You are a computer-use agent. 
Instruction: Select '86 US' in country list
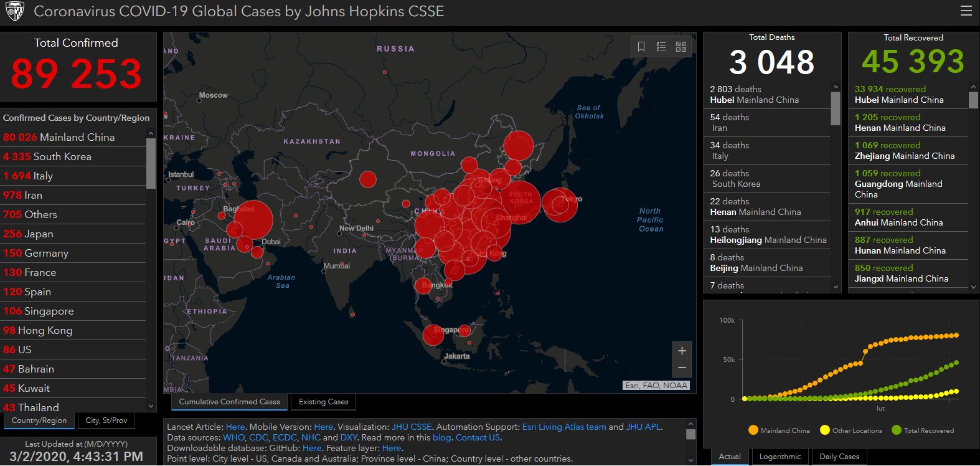(x=73, y=349)
